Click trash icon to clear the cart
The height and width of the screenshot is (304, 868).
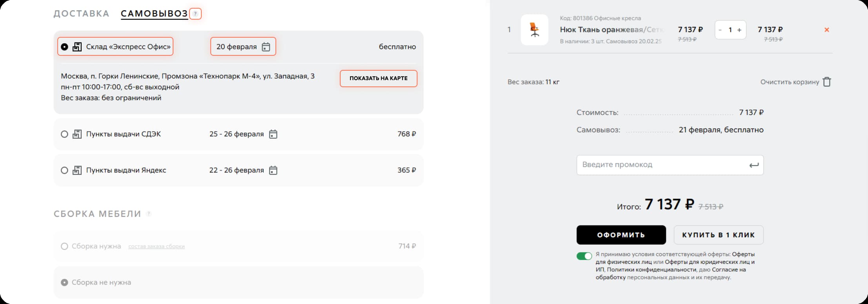pyautogui.click(x=827, y=82)
